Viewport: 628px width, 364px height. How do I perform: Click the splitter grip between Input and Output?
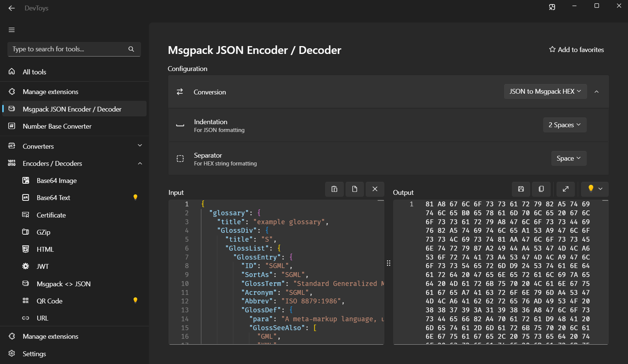tap(388, 263)
